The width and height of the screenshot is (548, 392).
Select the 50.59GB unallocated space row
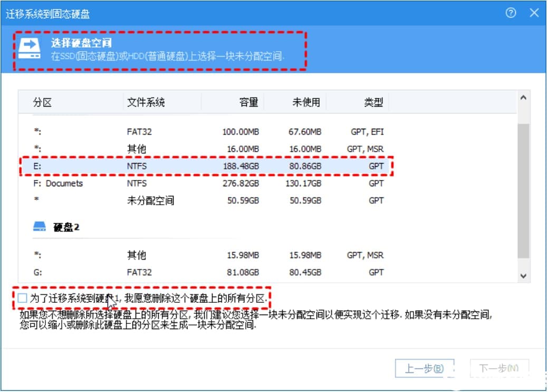[211, 200]
